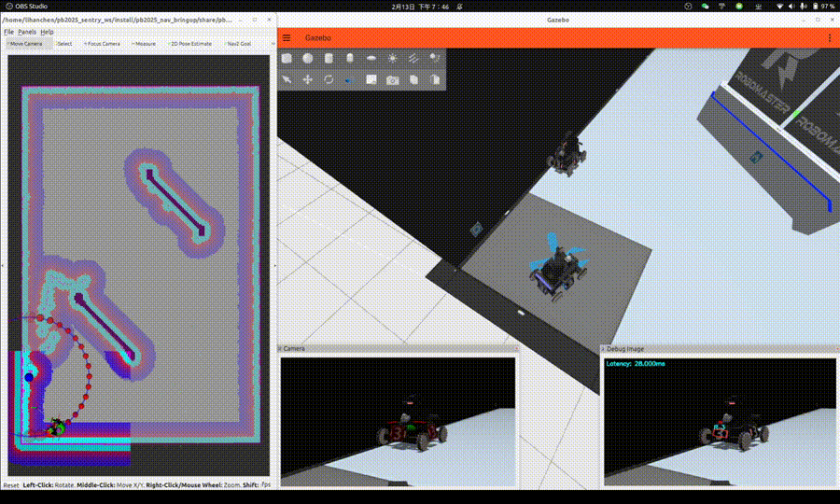Collapse RViz right side panel handle

[274, 265]
